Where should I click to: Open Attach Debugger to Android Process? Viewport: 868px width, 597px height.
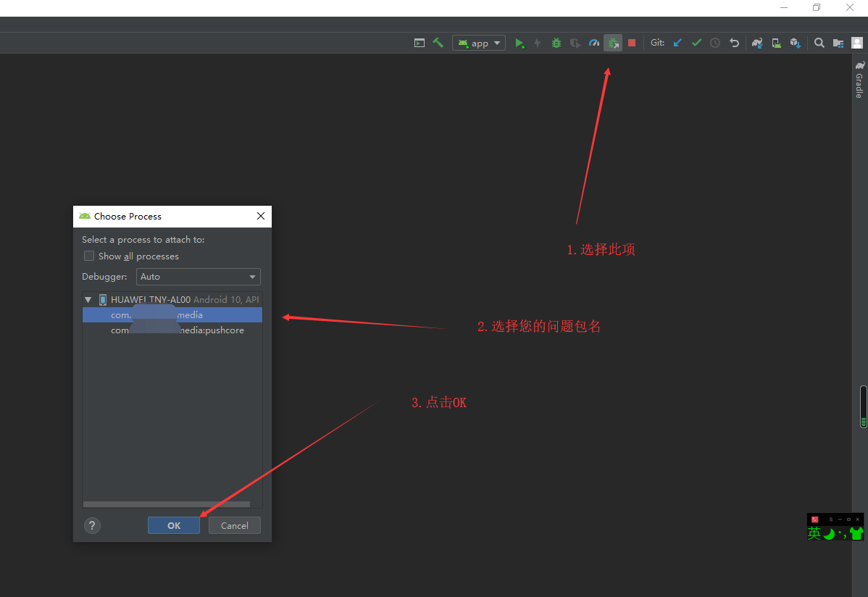point(613,43)
